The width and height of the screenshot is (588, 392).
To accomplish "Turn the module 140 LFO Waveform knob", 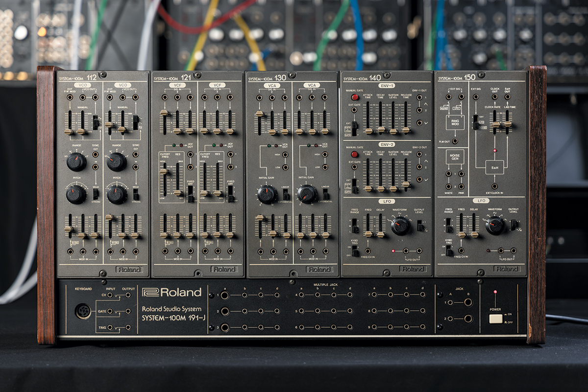I will [400, 226].
